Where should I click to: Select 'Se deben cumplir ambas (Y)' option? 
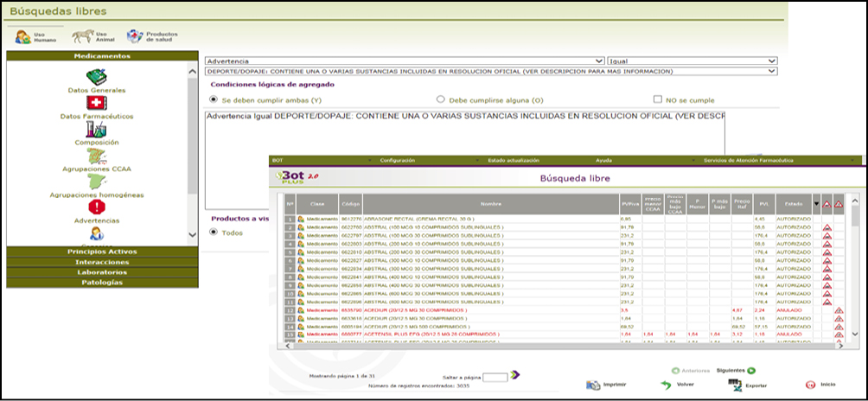(x=214, y=99)
